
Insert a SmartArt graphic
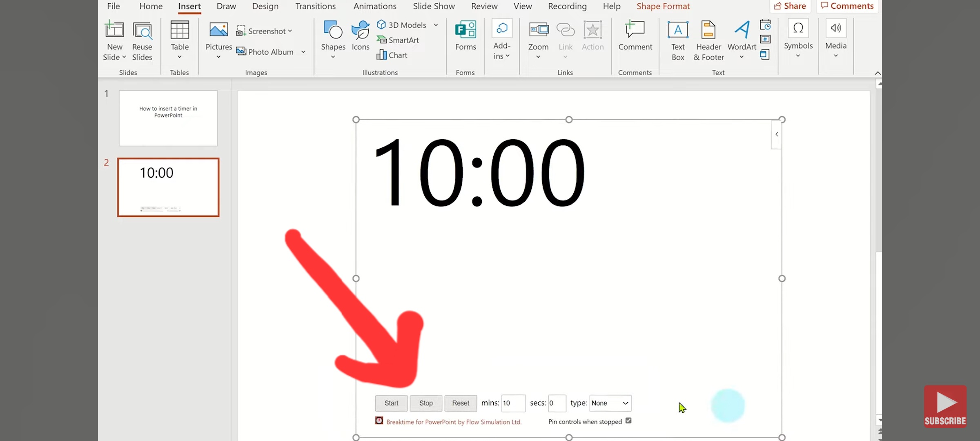pyautogui.click(x=398, y=40)
